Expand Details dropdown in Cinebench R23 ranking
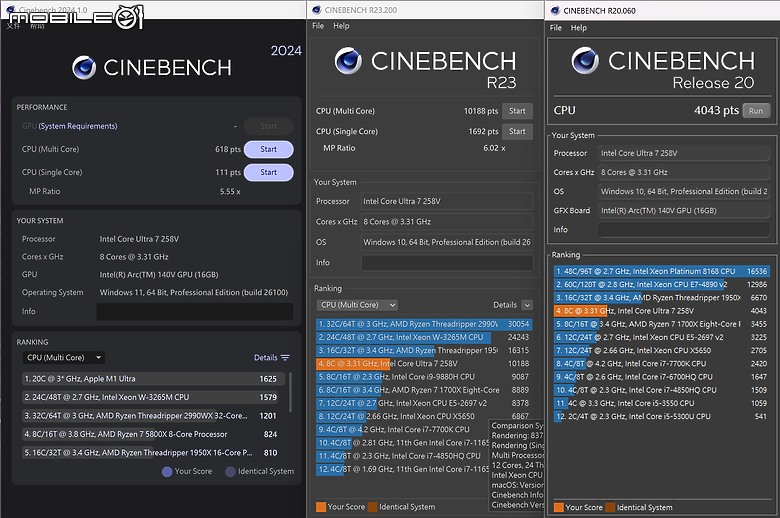 point(527,305)
